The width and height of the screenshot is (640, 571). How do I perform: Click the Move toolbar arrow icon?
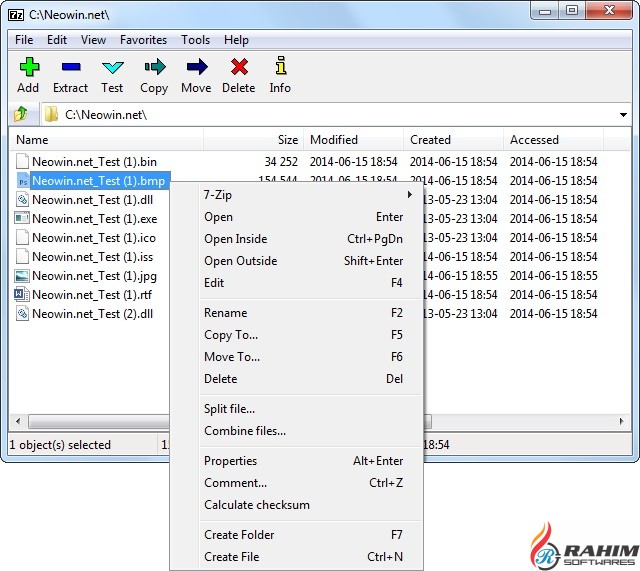196,67
